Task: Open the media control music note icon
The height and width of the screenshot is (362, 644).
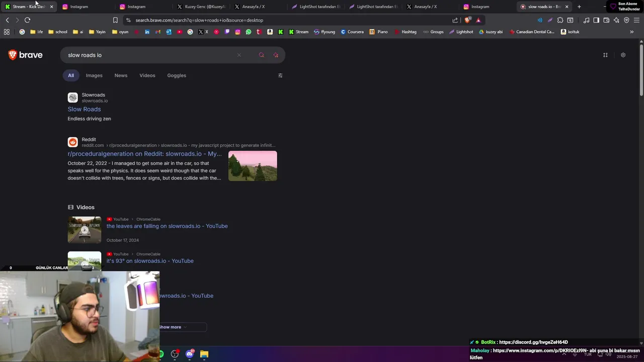Action: tap(586, 20)
